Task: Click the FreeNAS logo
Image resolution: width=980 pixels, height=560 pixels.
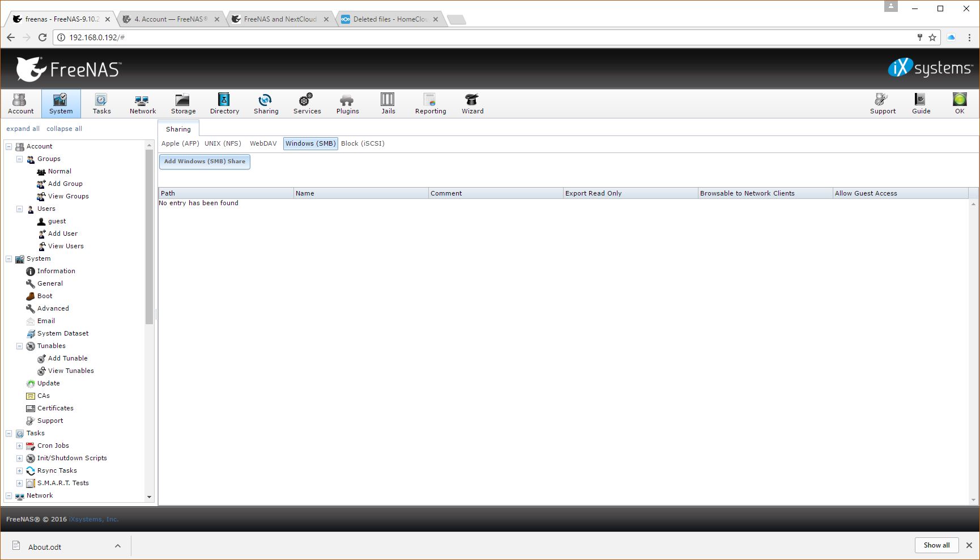Action: [69, 69]
